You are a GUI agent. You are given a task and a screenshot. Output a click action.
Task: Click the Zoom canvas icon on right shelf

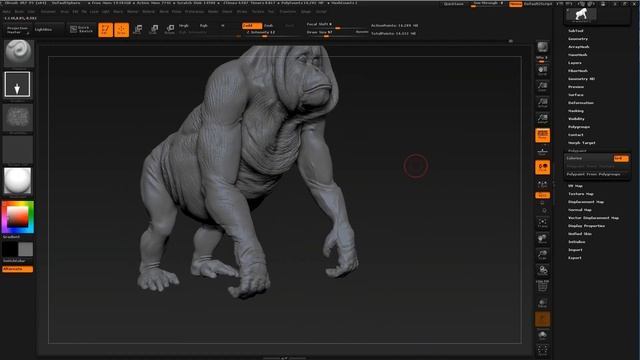click(542, 87)
